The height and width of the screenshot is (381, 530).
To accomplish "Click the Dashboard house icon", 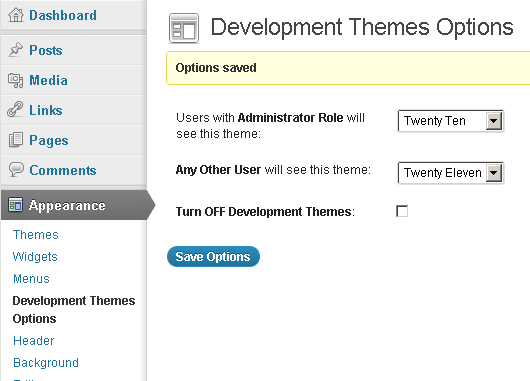I will [x=16, y=15].
